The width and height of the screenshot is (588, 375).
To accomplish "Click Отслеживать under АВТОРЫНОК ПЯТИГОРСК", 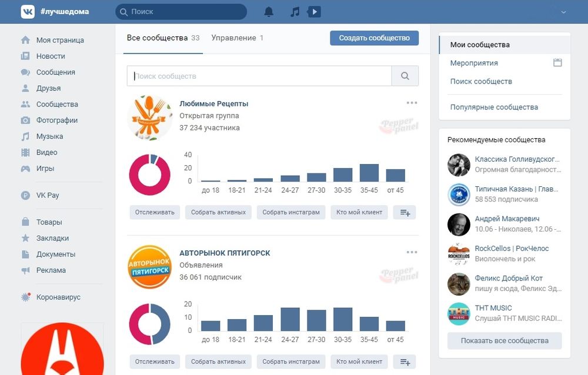I will [x=155, y=361].
